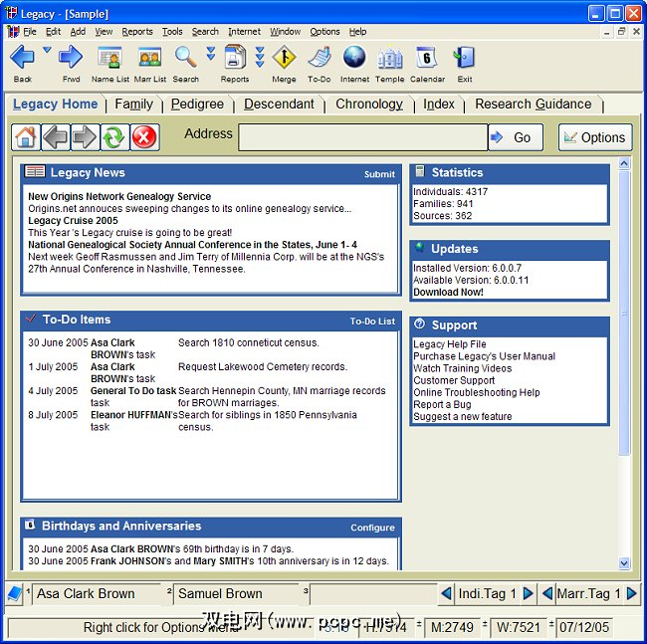Open the Internet menu
647x644 pixels.
click(x=244, y=32)
